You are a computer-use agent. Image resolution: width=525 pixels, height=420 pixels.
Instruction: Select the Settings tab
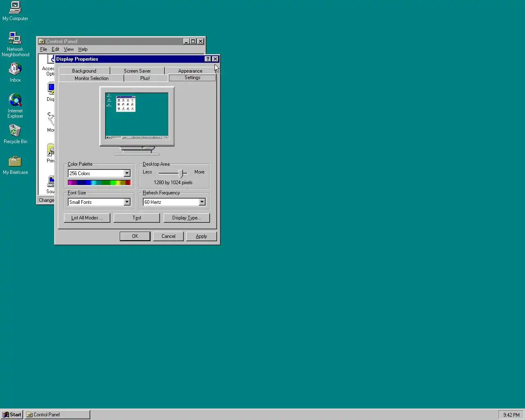coord(192,78)
